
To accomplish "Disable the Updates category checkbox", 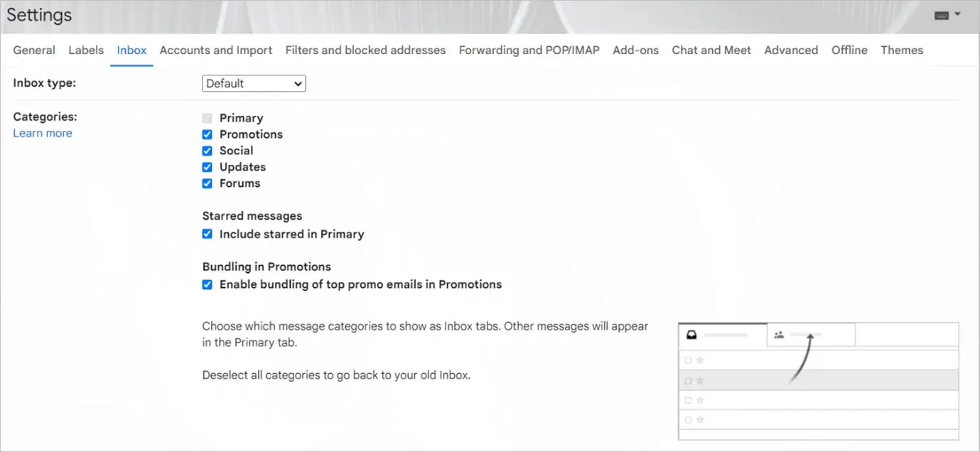I will [208, 167].
